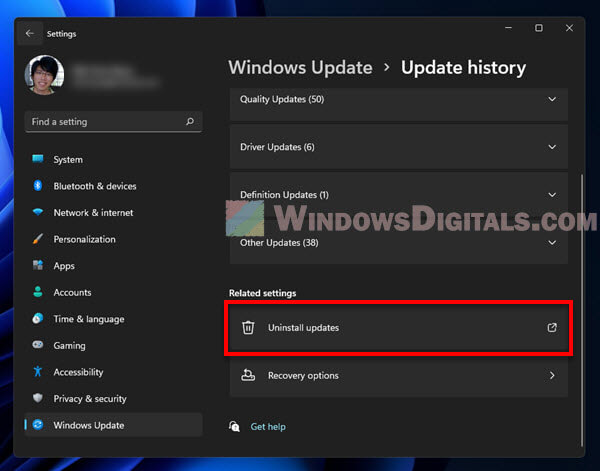Click external-link icon on Uninstall updates
The height and width of the screenshot is (471, 600).
click(552, 328)
